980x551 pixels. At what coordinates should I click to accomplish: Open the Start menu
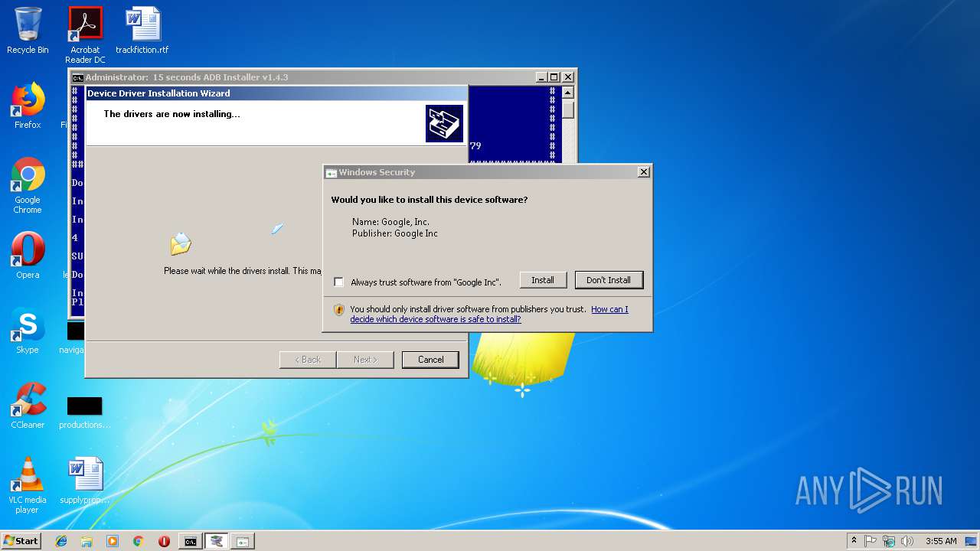21,541
